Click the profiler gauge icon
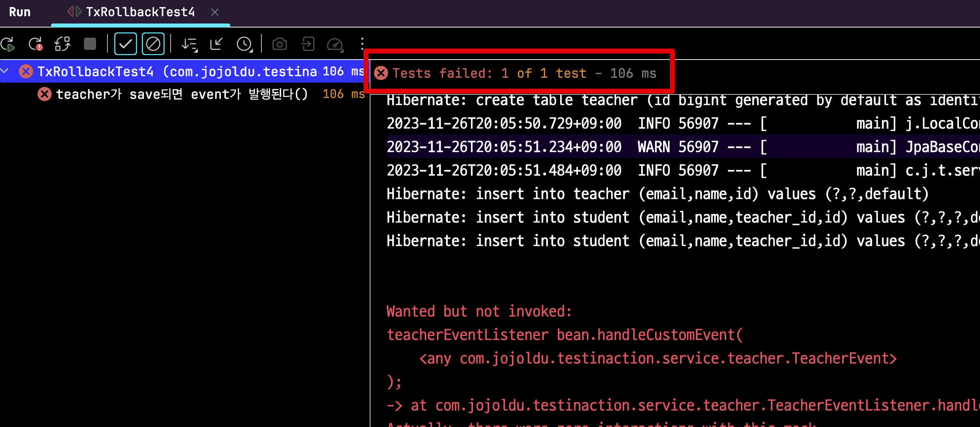 [x=335, y=44]
